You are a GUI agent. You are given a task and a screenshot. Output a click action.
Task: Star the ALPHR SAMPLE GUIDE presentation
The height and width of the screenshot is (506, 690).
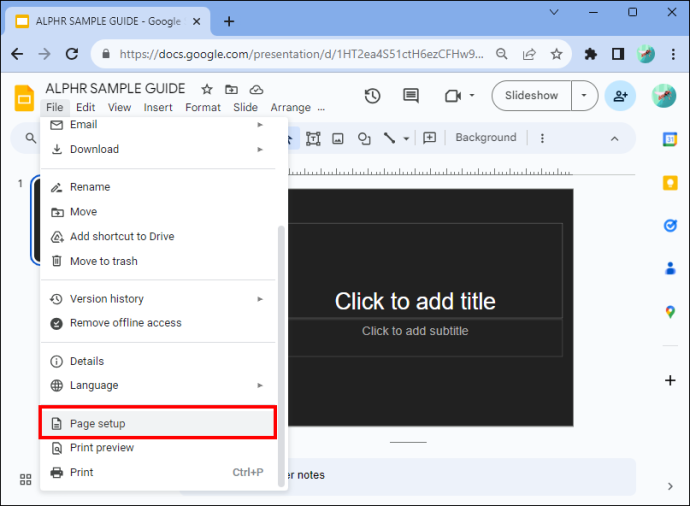click(x=207, y=89)
